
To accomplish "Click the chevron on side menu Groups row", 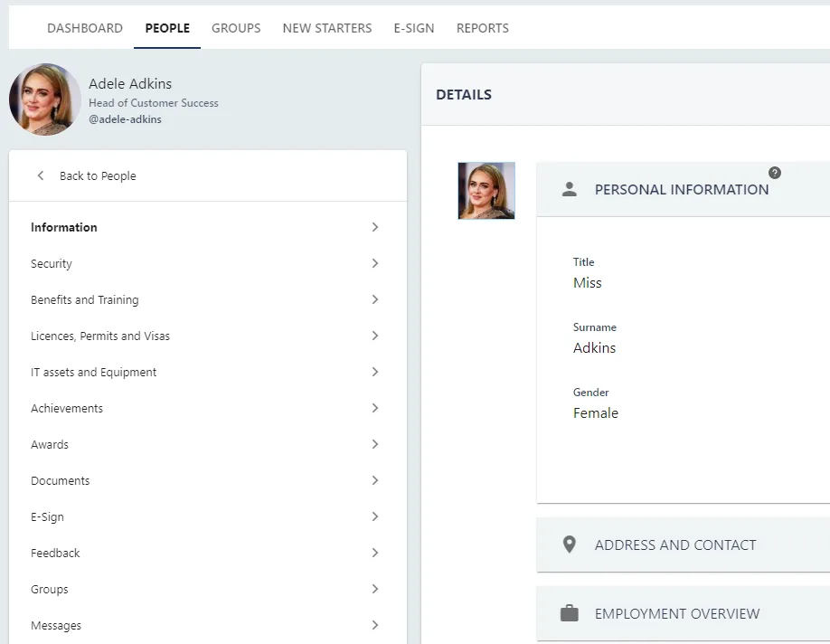I will point(375,589).
